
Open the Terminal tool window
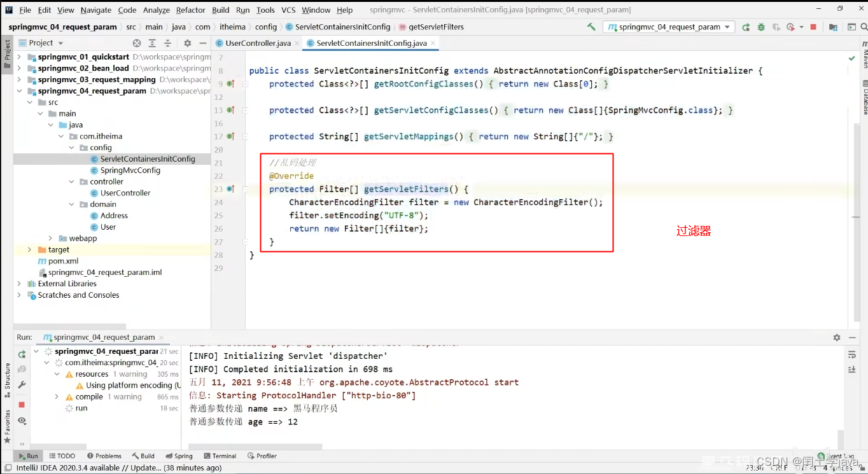(220, 456)
